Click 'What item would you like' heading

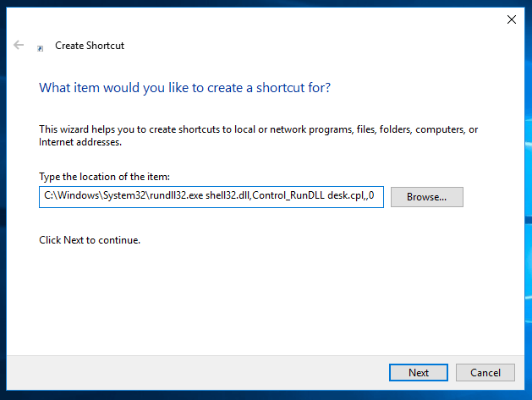184,88
